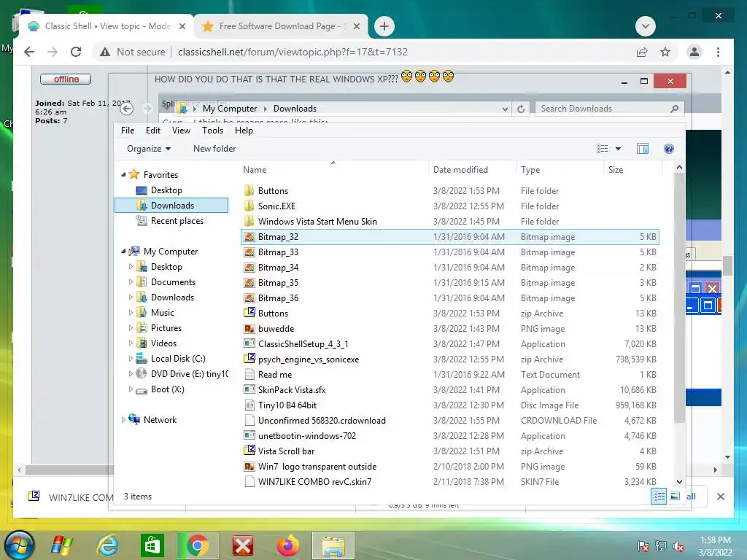Image resolution: width=747 pixels, height=560 pixels.
Task: Open Chrome three-dot menu
Action: point(718,52)
